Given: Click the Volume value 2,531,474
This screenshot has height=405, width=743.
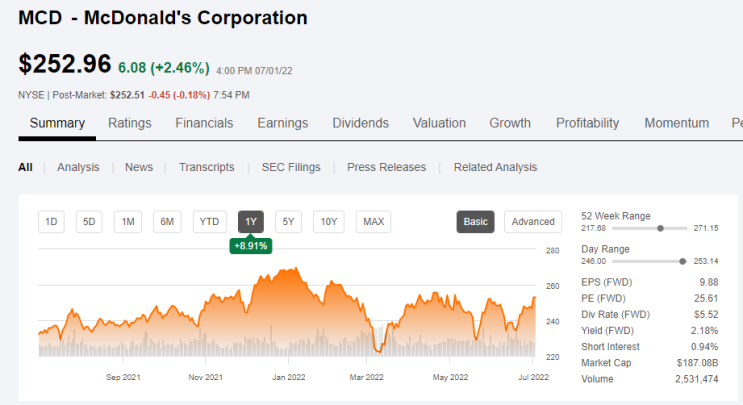Looking at the screenshot, I should (x=697, y=379).
